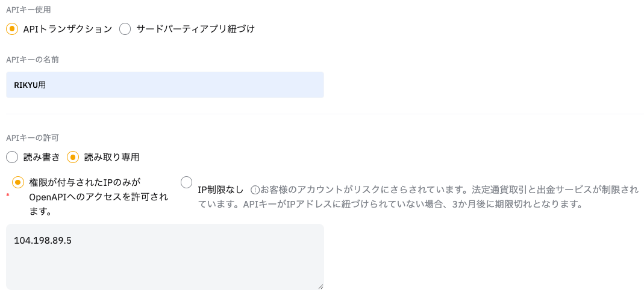Viewport: 644px width, 296px height.
Task: Select the APIトランザクション radio button
Action: point(12,29)
